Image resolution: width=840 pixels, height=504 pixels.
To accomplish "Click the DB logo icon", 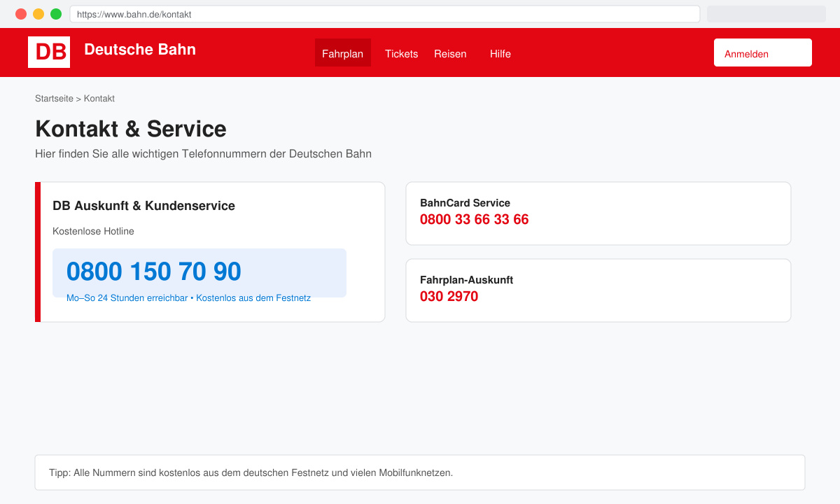I will pos(49,52).
